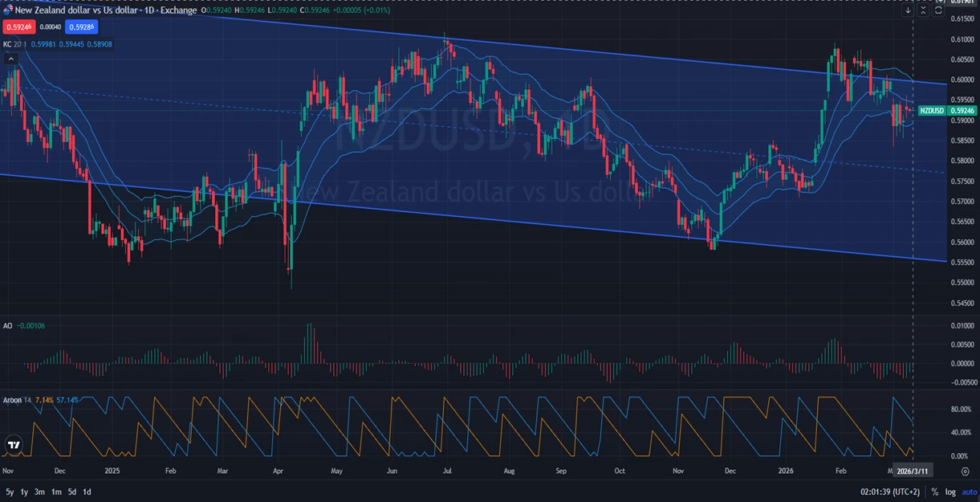Select the 5d date range

coord(72,492)
